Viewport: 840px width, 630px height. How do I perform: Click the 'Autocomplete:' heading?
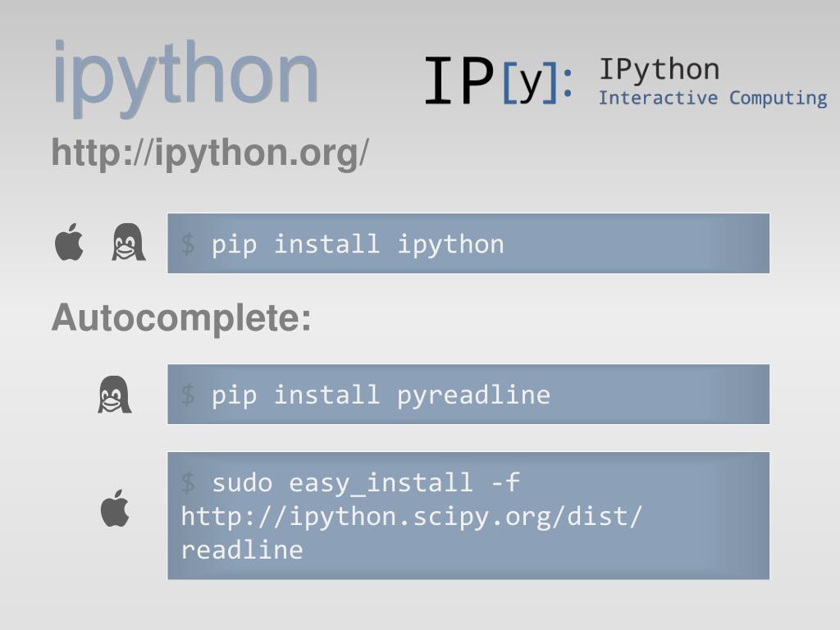[181, 318]
